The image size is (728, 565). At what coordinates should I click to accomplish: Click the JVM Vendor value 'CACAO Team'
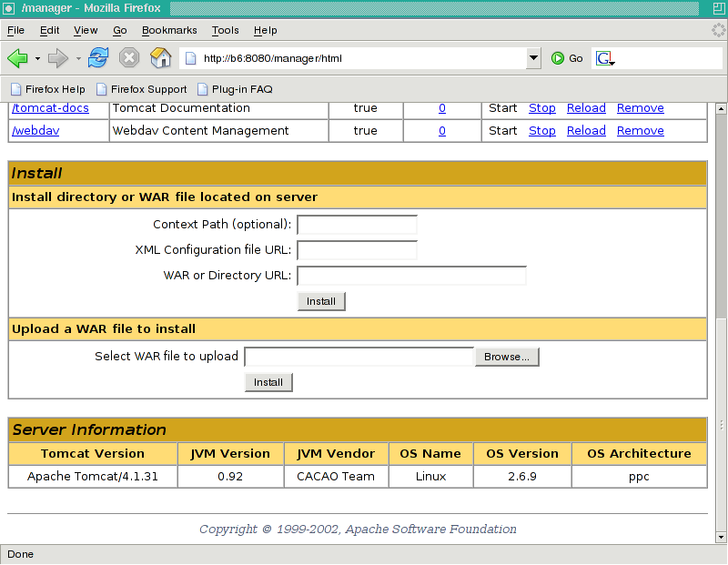point(336,477)
